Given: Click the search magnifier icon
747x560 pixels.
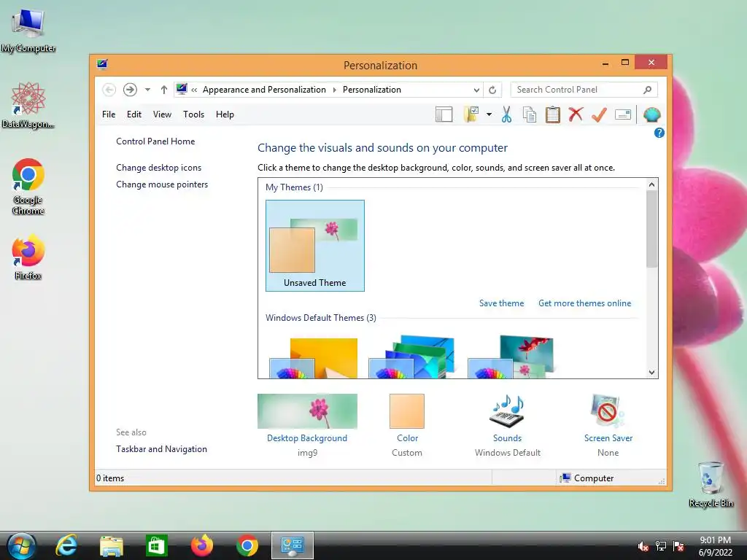Looking at the screenshot, I should coord(648,90).
